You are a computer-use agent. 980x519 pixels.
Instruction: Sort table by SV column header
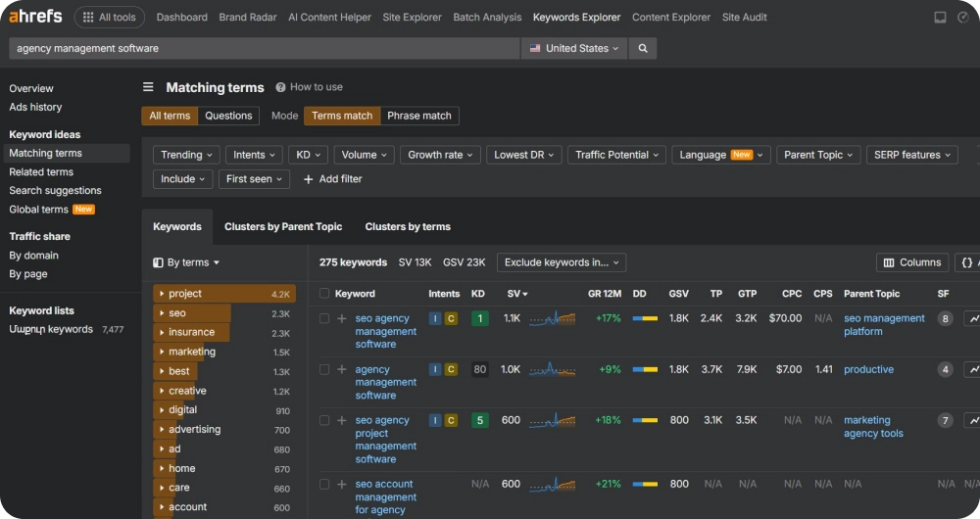516,294
